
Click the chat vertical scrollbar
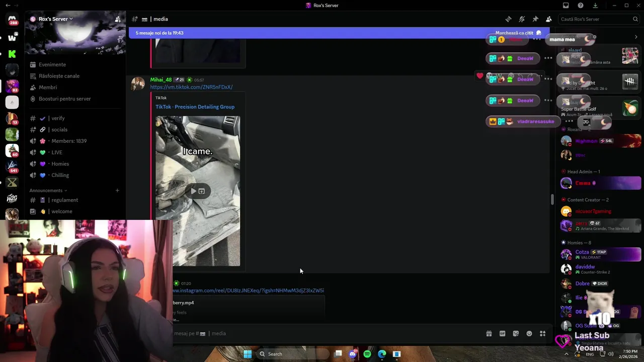pos(552,199)
